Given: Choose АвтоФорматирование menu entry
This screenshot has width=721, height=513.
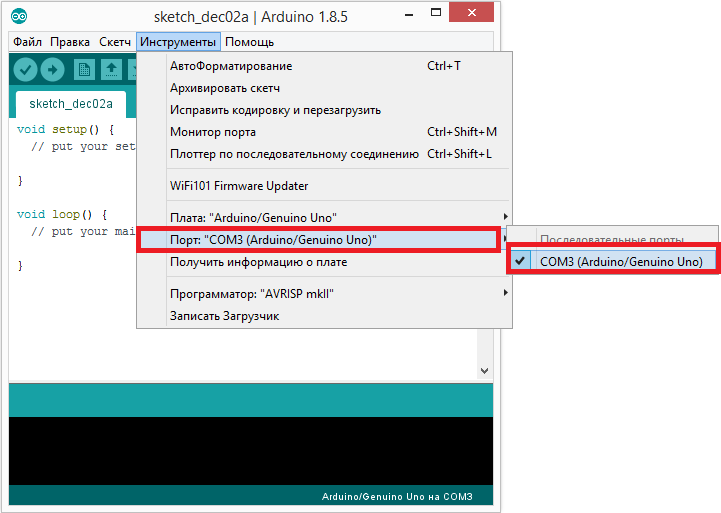Looking at the screenshot, I should pyautogui.click(x=325, y=66).
